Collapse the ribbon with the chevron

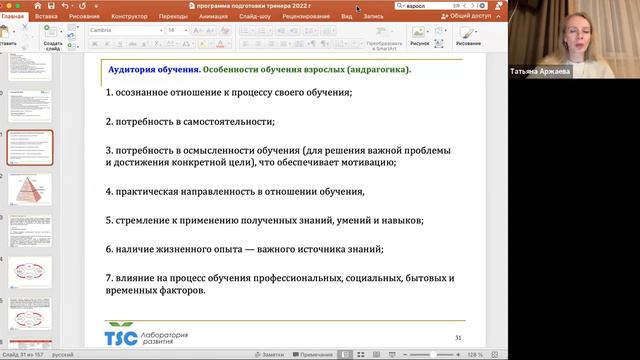click(498, 16)
